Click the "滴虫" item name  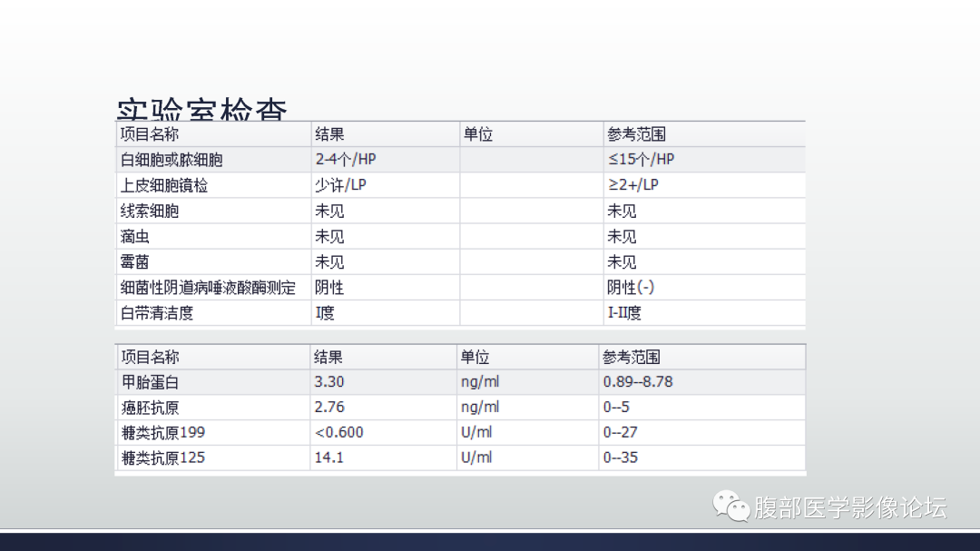134,237
